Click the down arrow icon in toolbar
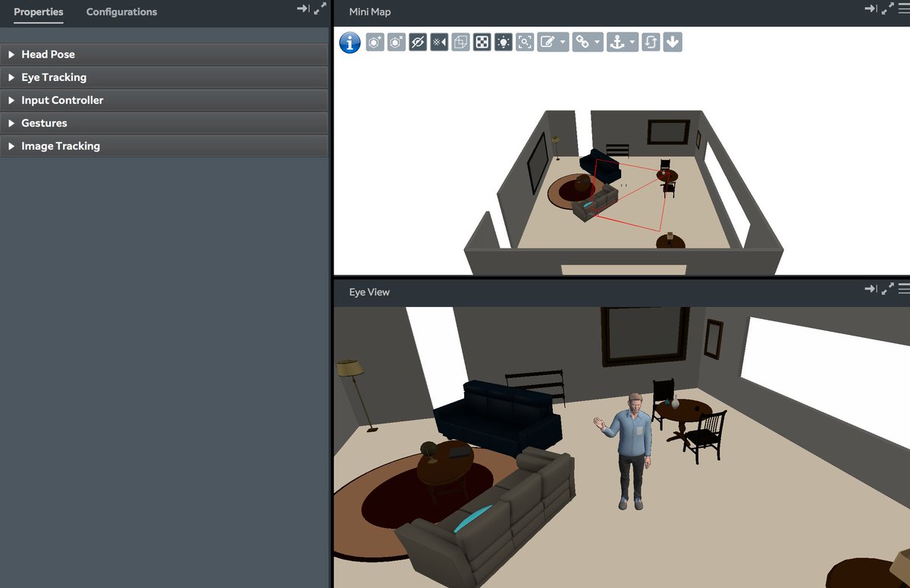Viewport: 910px width, 588px height. click(x=673, y=42)
